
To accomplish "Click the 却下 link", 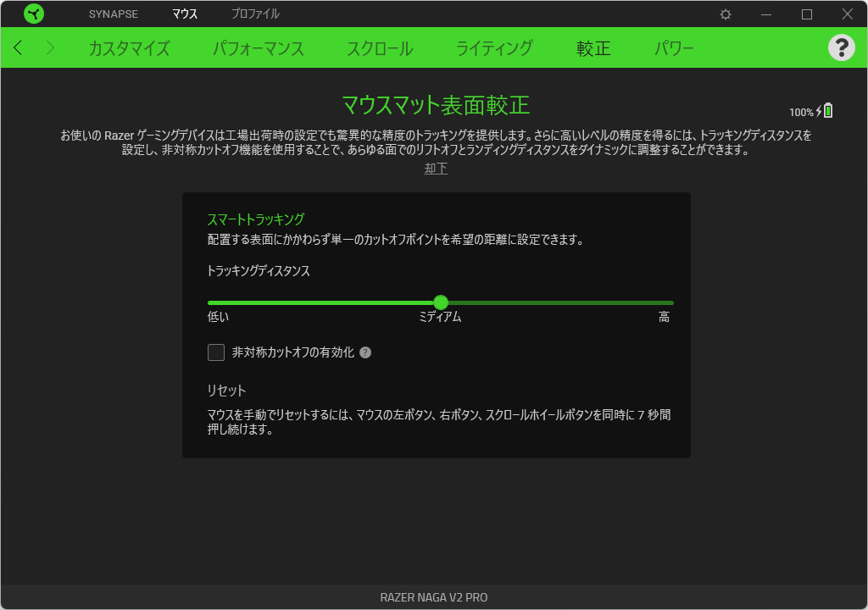I will pyautogui.click(x=436, y=169).
